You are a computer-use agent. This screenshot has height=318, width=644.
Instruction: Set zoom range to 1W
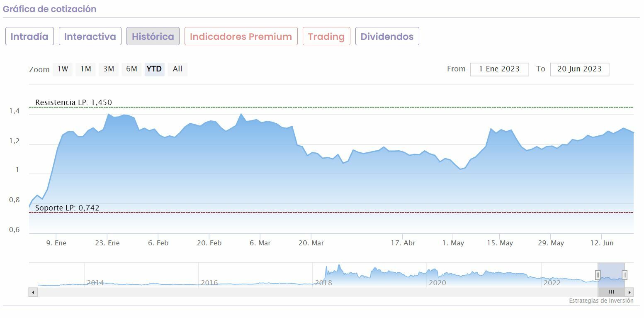(x=63, y=69)
